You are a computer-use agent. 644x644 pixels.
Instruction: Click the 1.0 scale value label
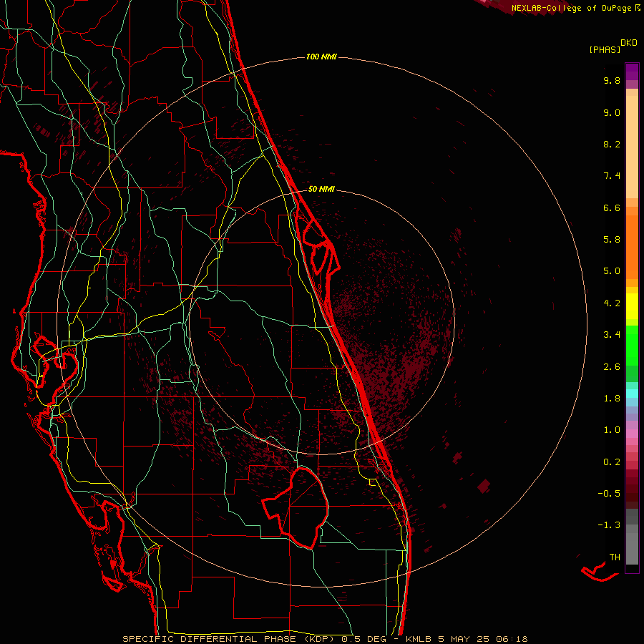click(x=612, y=430)
